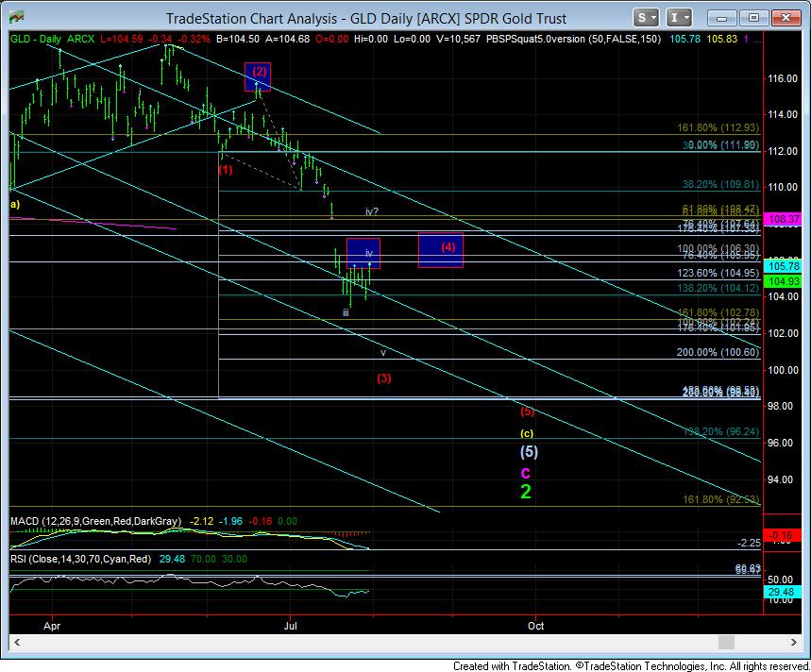This screenshot has height=672, width=811.
Task: Click the 100.00 price axis label
Action: pos(783,370)
